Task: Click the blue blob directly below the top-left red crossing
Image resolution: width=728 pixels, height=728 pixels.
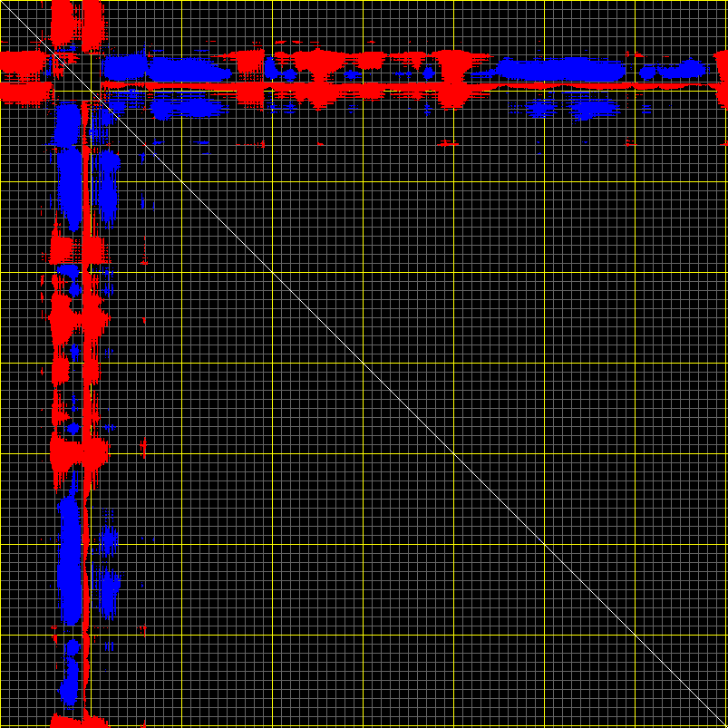Action: (66, 125)
